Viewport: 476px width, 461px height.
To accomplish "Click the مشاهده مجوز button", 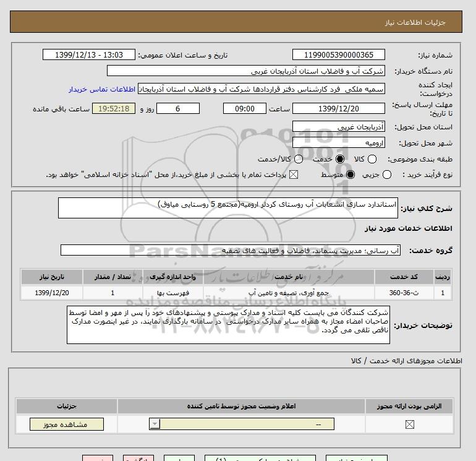I will point(67,424).
